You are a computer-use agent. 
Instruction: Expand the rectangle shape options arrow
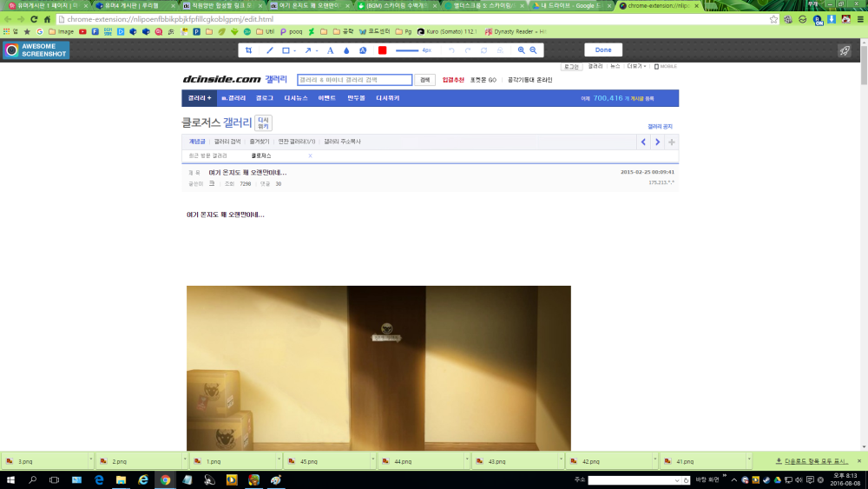coord(295,50)
